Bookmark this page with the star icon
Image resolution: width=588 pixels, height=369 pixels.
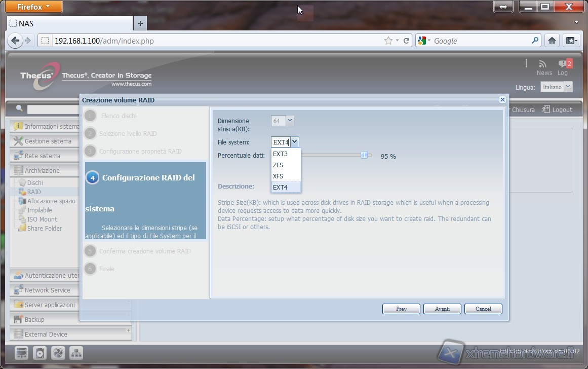coord(388,41)
